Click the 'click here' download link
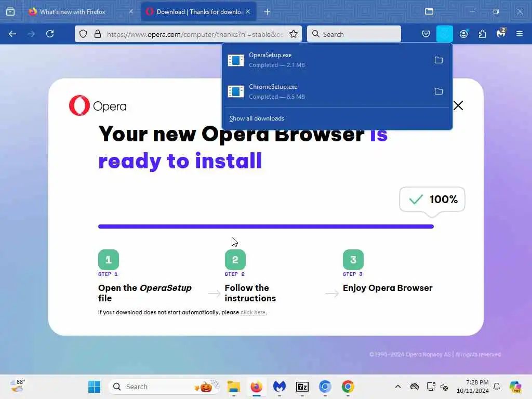 pos(253,312)
